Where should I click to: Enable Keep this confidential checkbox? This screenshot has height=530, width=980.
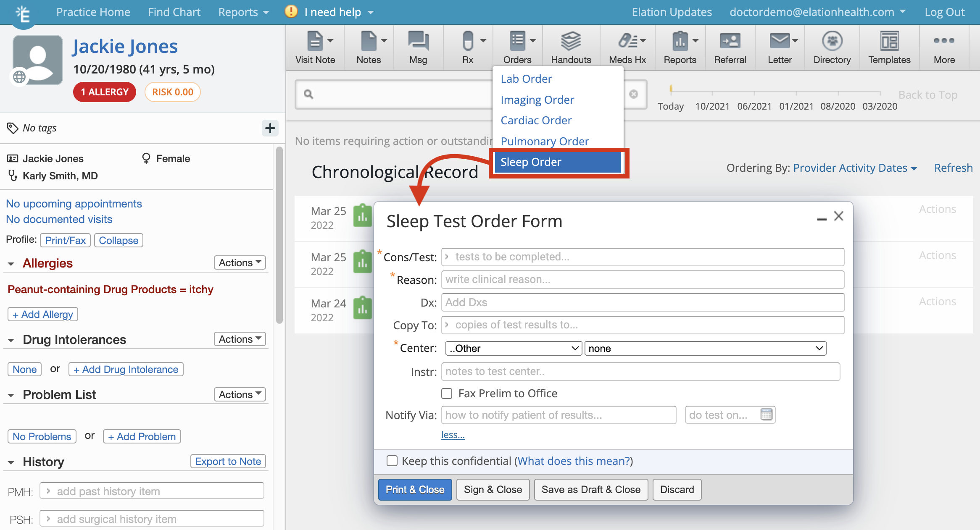(393, 461)
